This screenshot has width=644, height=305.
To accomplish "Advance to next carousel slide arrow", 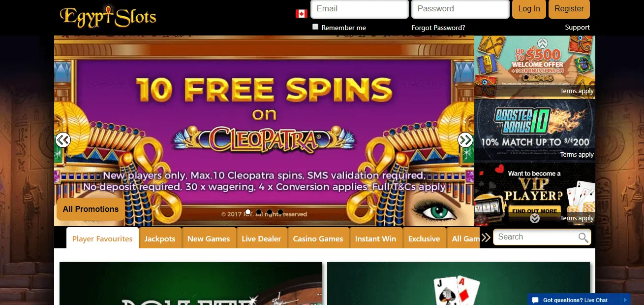I will click(x=465, y=140).
